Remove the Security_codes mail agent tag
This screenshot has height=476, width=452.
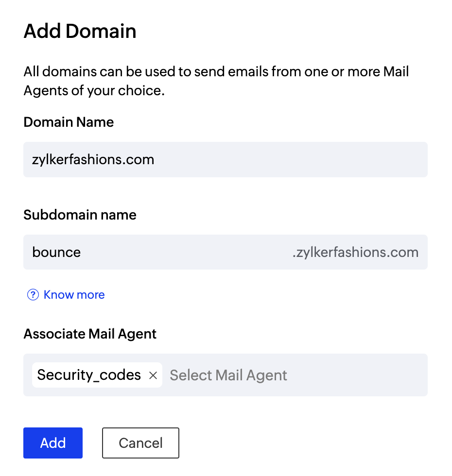pyautogui.click(x=153, y=375)
